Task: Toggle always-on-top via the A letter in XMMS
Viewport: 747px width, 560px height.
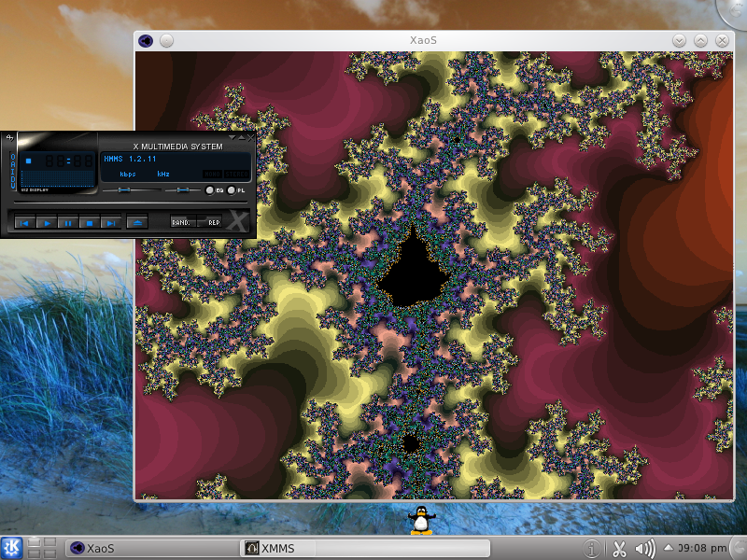Action: pos(12,164)
